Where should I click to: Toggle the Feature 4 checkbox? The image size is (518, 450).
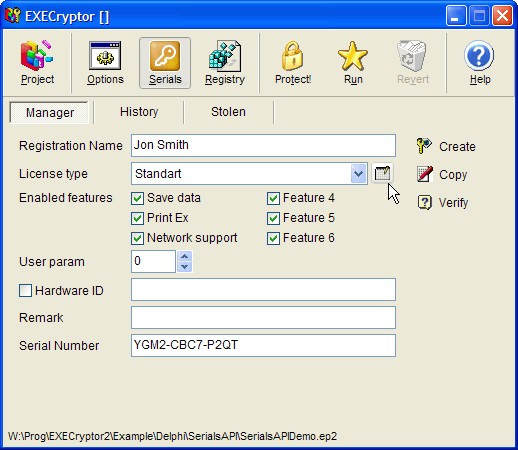273,198
